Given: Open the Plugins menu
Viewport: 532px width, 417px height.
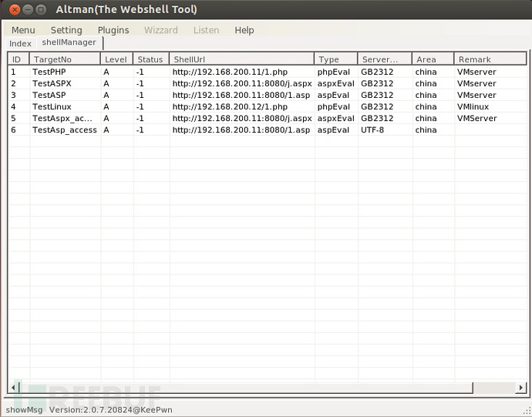Looking at the screenshot, I should [x=113, y=30].
